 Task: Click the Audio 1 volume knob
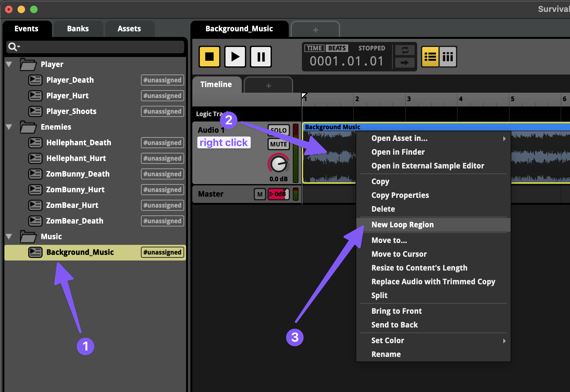(278, 164)
